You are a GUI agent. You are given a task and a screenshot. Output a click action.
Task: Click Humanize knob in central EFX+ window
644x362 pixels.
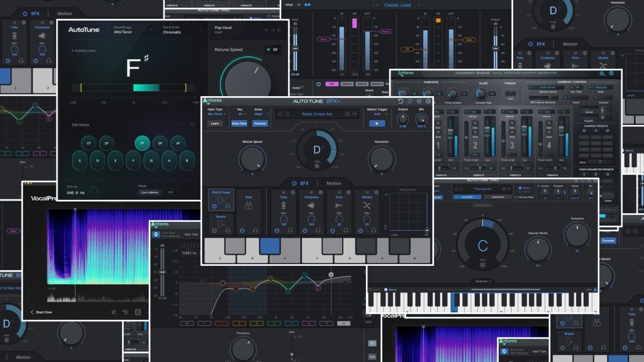pyautogui.click(x=381, y=158)
